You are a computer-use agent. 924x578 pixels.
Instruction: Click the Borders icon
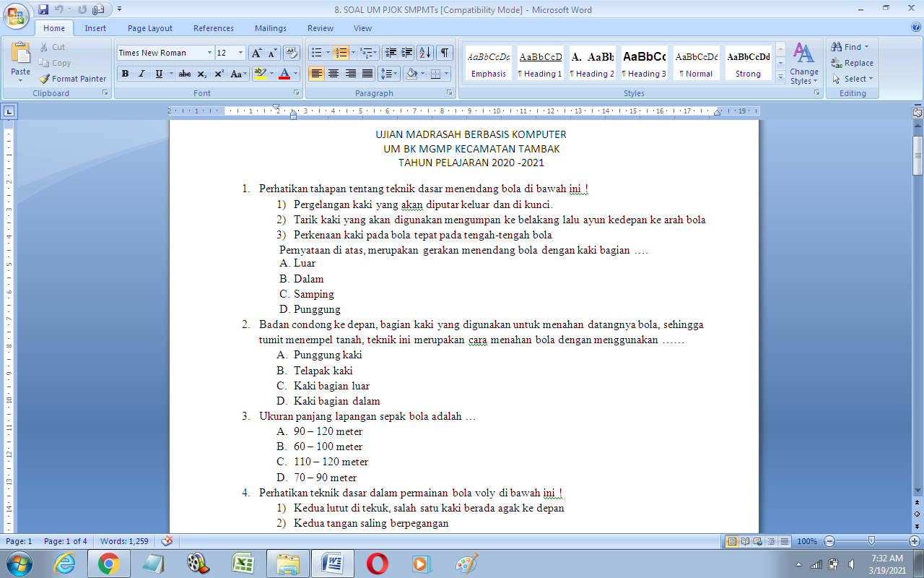tap(435, 74)
